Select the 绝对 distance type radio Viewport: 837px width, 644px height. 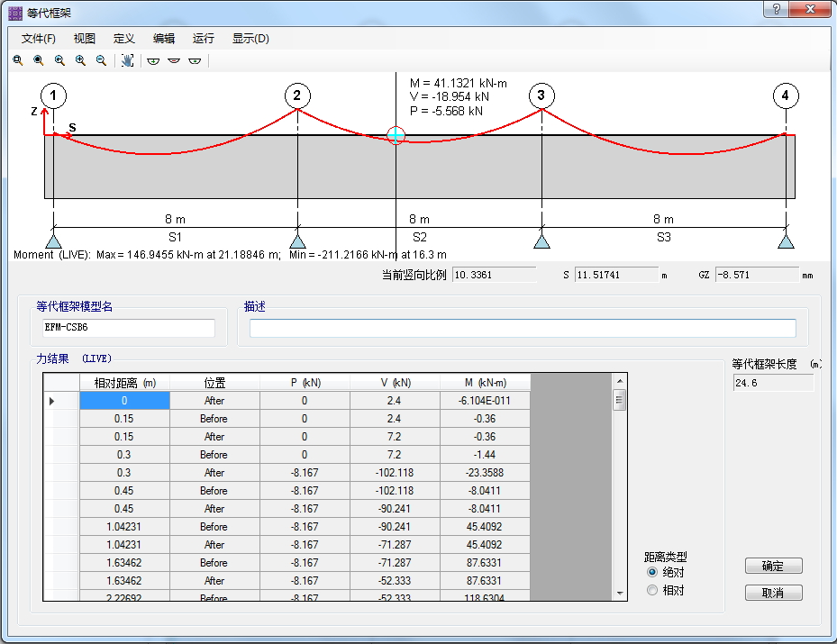point(651,572)
